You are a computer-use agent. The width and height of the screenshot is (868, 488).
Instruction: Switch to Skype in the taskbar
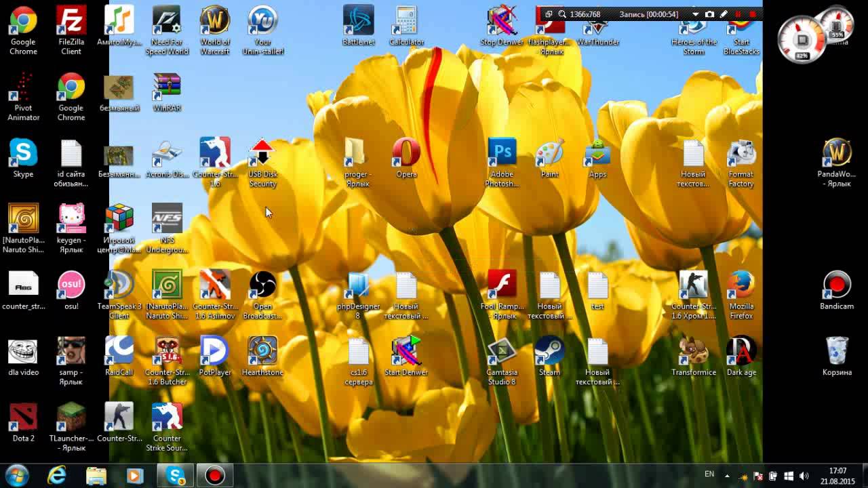click(x=176, y=476)
